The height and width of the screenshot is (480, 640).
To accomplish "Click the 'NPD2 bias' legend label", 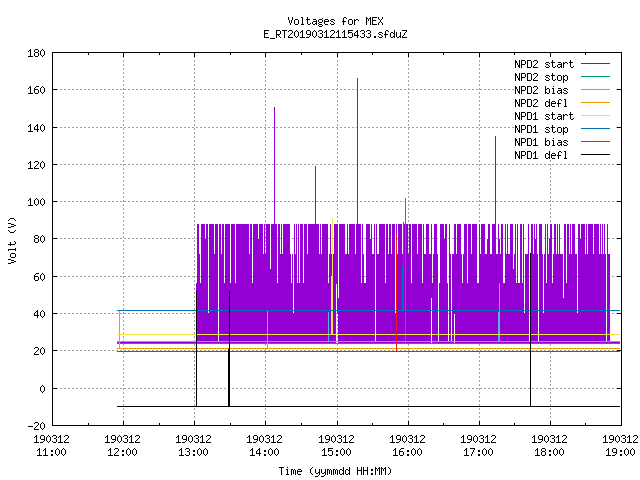I will (x=541, y=90).
